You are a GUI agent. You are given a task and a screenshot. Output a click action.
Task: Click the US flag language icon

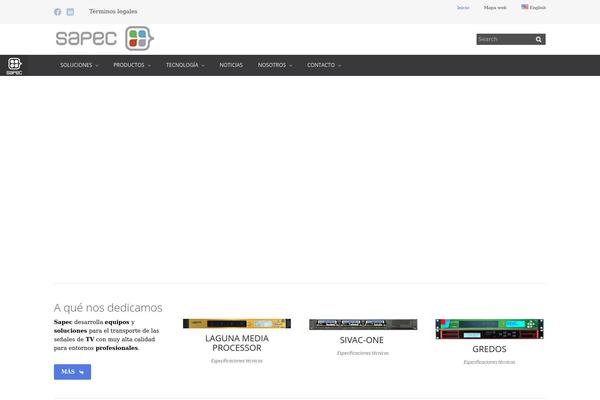525,7
